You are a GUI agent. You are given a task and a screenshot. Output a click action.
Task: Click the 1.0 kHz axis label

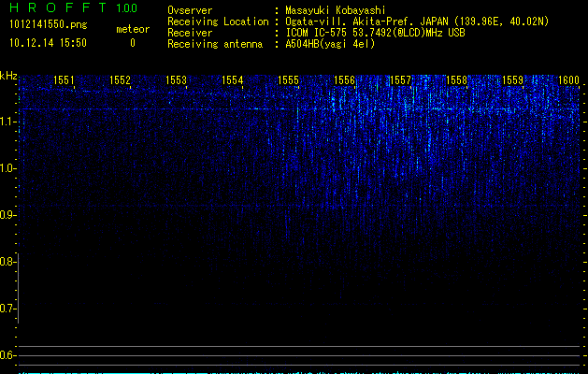8,168
